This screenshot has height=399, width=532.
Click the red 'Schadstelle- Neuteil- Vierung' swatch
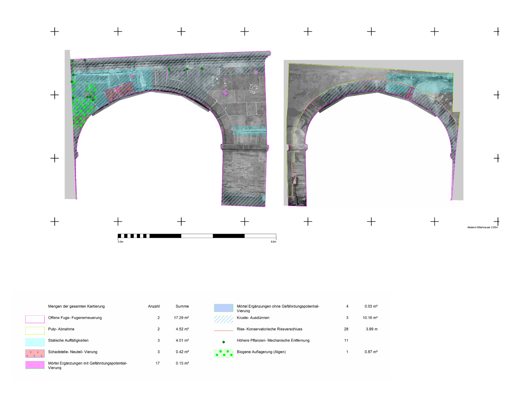[x=35, y=353]
